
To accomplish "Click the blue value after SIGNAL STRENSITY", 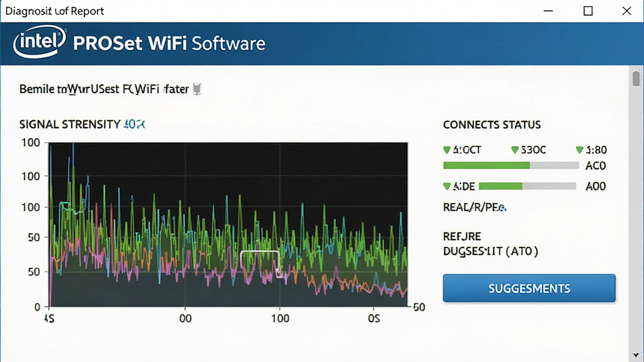I will (135, 124).
